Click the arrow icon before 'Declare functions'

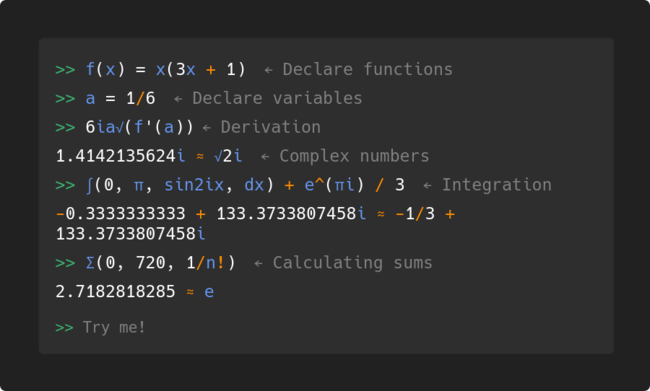coord(268,70)
